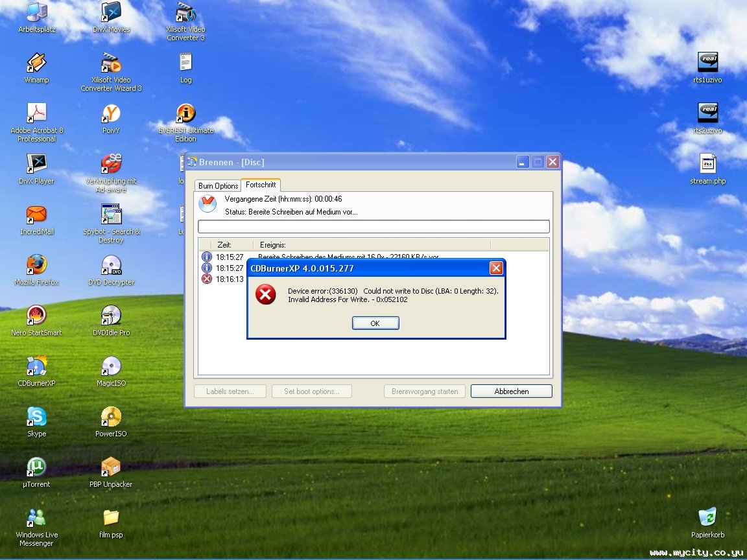This screenshot has height=560, width=747.
Task: Click the Abbrechen button
Action: (511, 391)
